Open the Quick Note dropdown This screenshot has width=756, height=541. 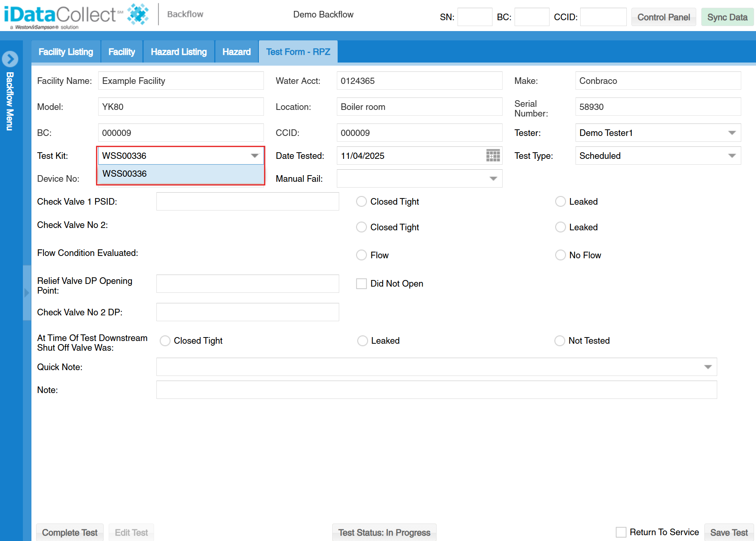pos(708,367)
